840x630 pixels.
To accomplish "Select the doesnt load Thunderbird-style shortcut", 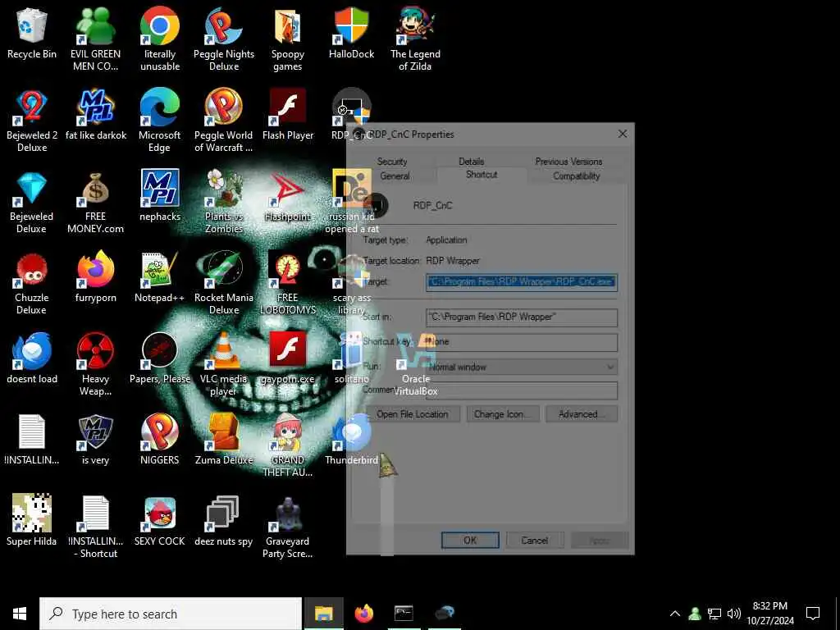I will [32, 358].
